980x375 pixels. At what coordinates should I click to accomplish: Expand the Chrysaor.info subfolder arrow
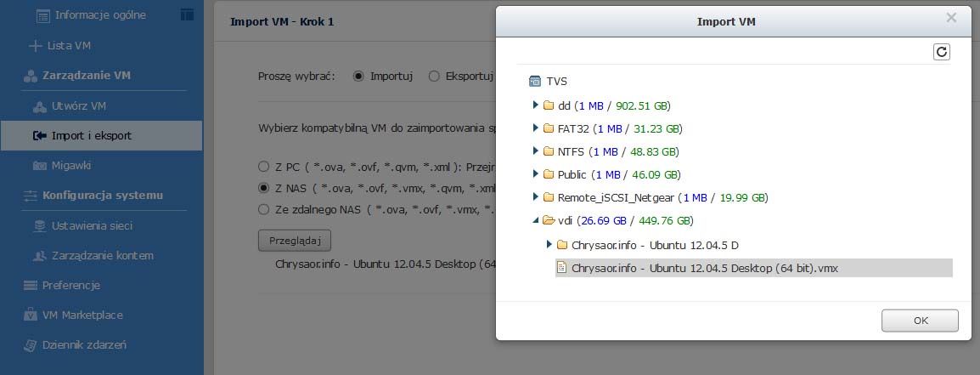point(549,243)
